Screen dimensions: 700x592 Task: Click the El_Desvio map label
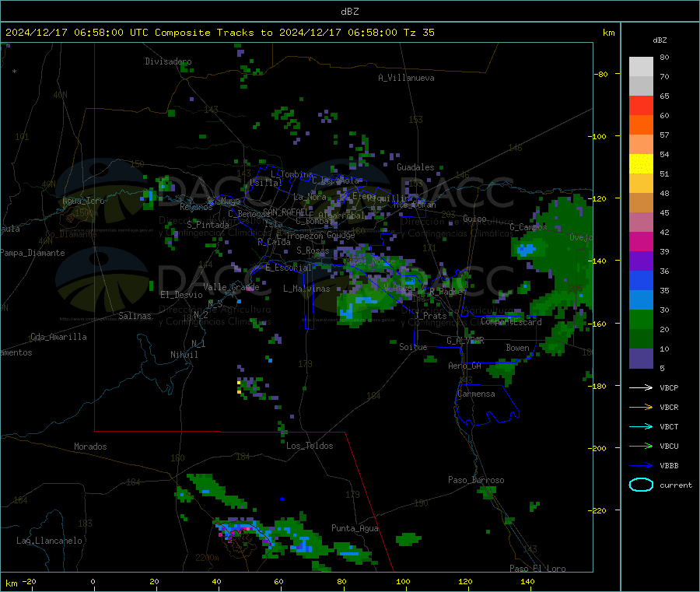(x=181, y=295)
